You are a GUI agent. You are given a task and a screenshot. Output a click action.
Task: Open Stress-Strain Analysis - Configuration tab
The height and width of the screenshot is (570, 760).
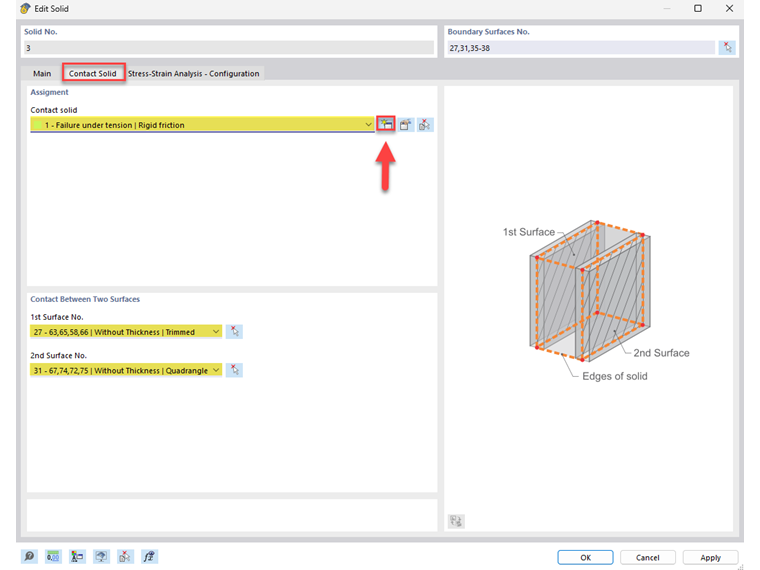193,74
